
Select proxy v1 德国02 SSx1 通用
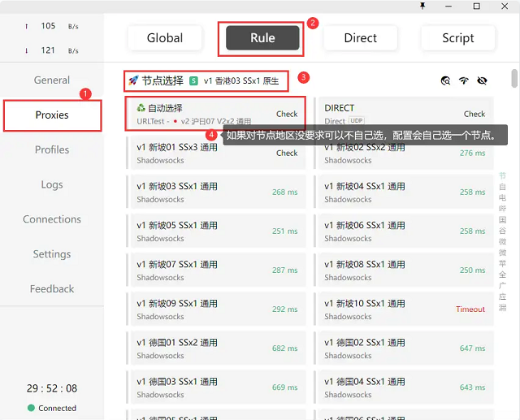click(x=404, y=348)
